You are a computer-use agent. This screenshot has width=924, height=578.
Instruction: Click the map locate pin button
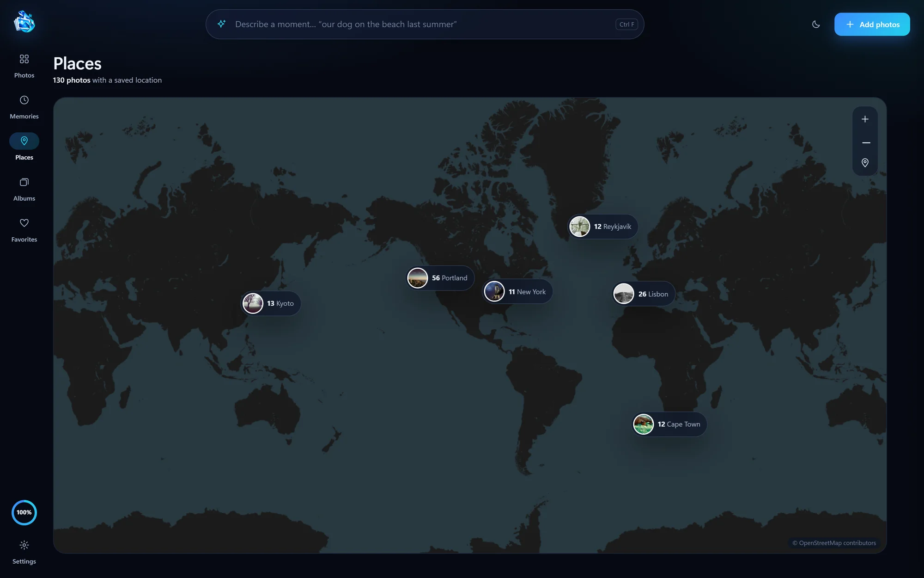point(865,163)
